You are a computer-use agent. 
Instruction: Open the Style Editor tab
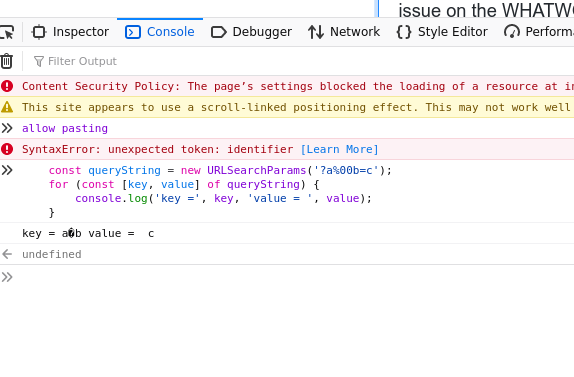[x=442, y=32]
